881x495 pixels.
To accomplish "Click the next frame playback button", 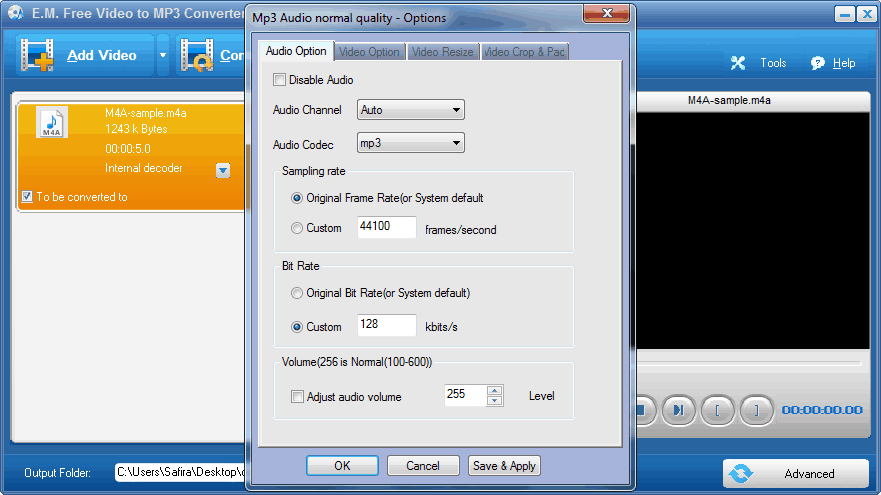I will (678, 410).
